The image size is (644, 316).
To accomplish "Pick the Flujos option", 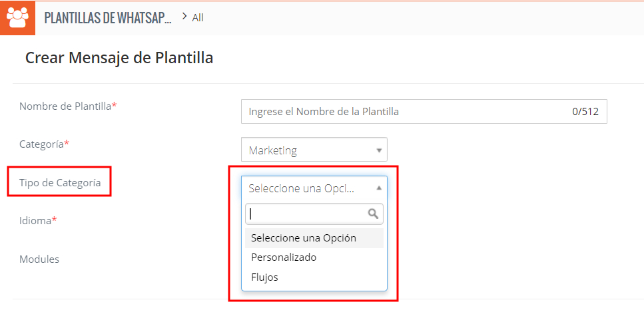I will pyautogui.click(x=264, y=277).
